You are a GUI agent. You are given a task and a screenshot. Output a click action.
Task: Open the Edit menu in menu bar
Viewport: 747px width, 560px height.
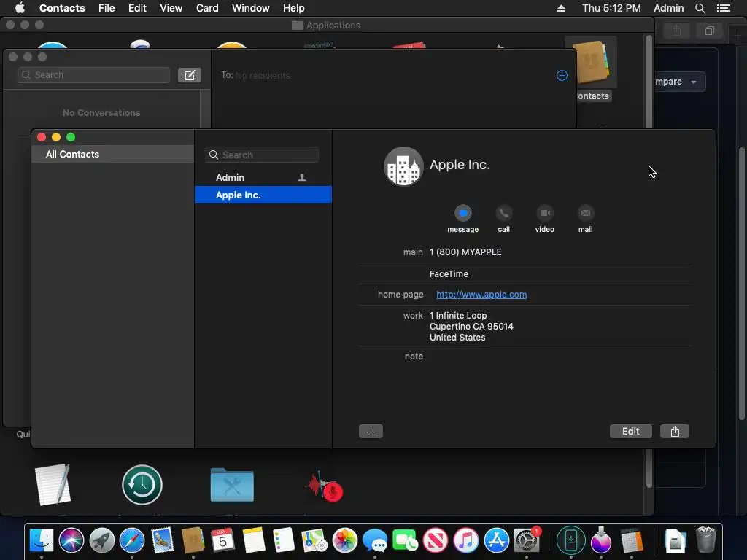click(137, 8)
